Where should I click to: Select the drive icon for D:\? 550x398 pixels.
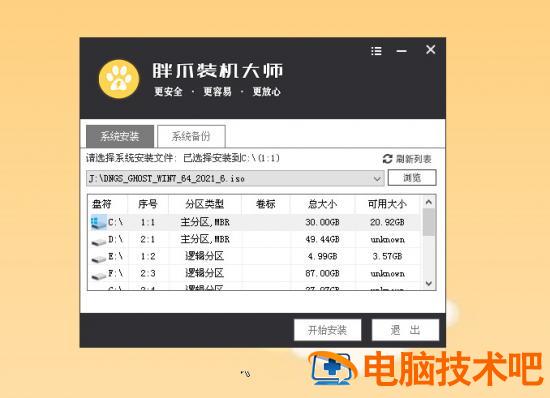coord(99,241)
